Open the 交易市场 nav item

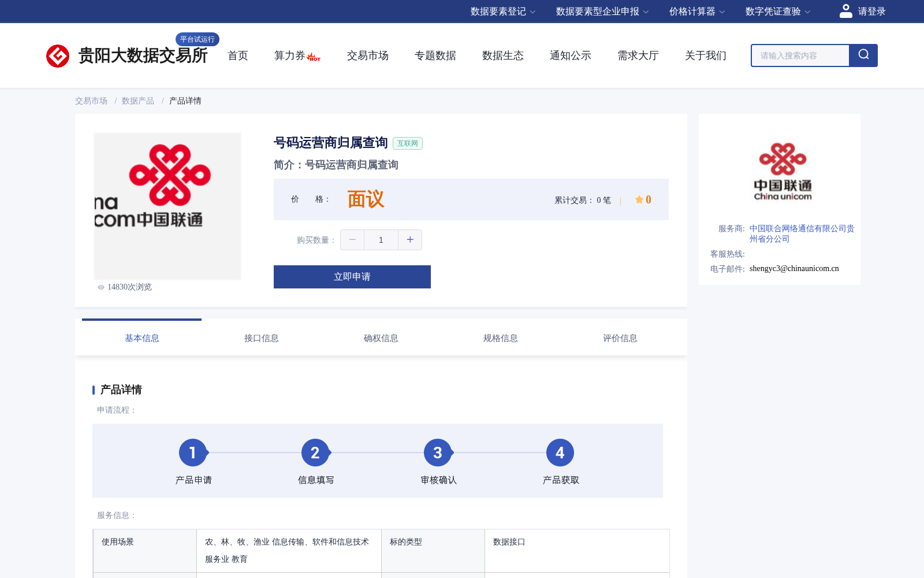click(368, 55)
